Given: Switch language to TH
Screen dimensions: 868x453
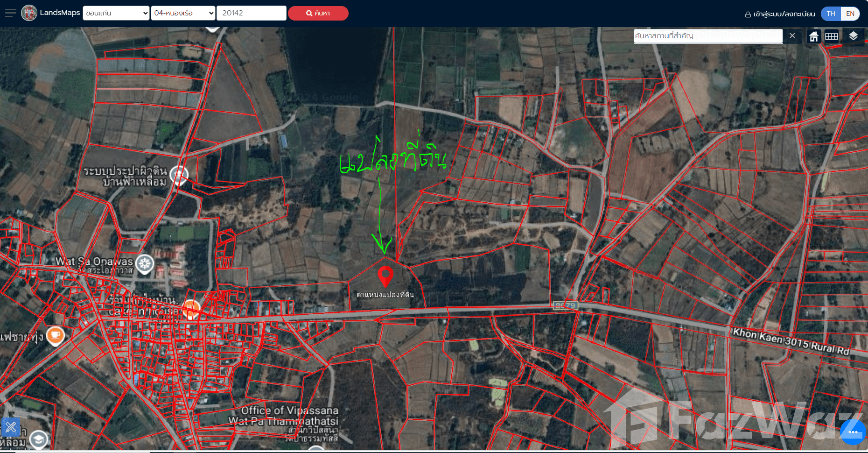Looking at the screenshot, I should [831, 14].
